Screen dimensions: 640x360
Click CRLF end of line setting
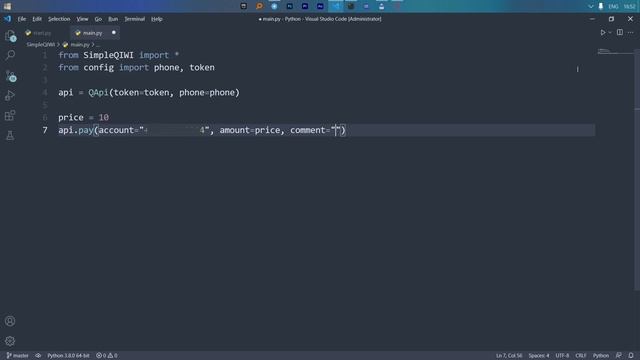[581, 356]
